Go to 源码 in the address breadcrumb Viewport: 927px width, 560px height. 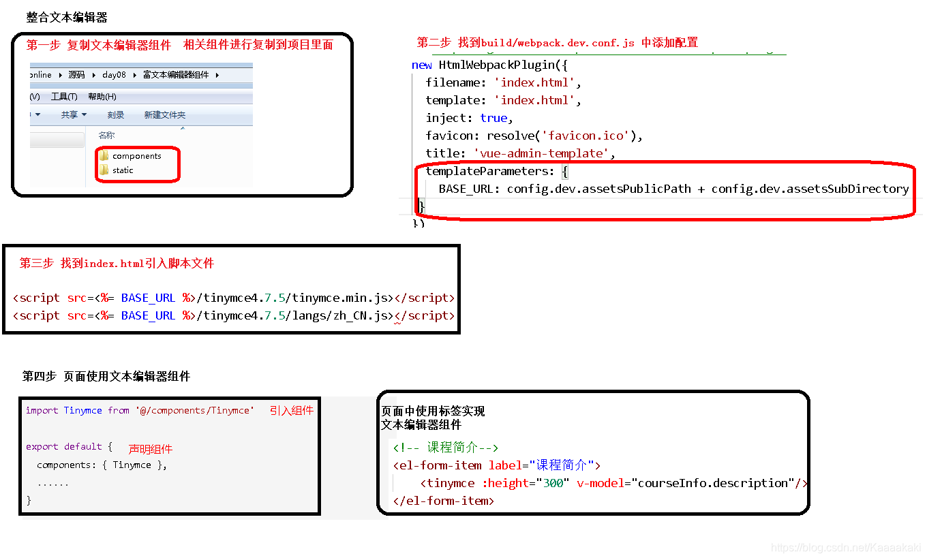tap(76, 75)
